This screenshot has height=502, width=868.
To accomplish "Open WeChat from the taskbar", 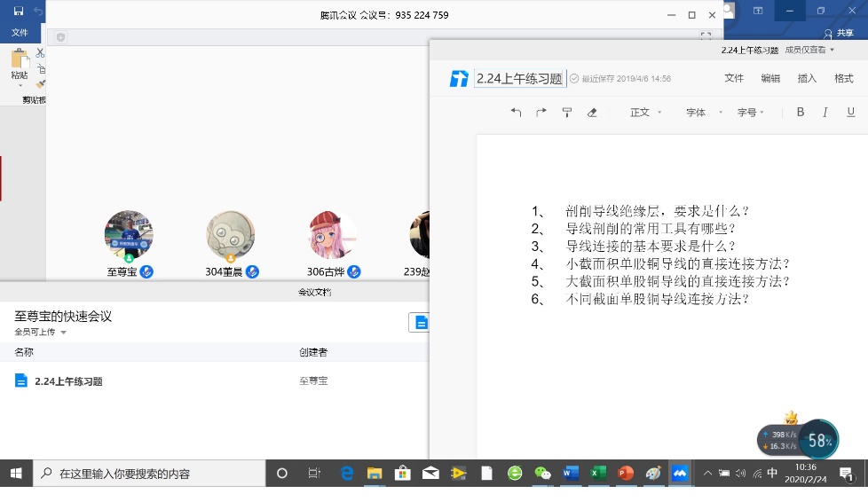I will tap(542, 474).
